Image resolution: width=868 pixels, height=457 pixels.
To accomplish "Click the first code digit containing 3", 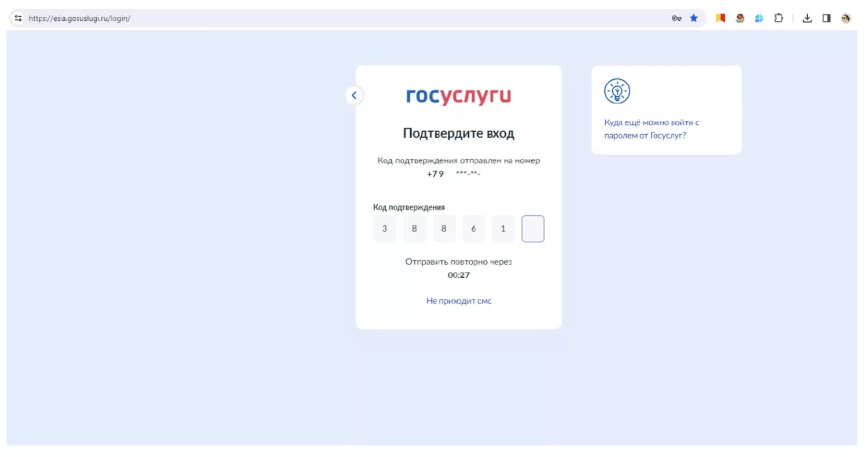I will pyautogui.click(x=385, y=228).
